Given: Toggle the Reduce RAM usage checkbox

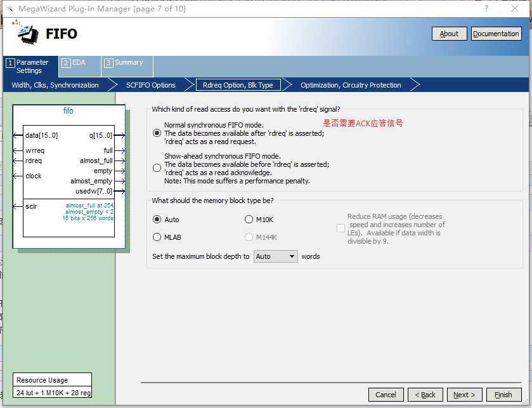Looking at the screenshot, I should click(x=341, y=228).
